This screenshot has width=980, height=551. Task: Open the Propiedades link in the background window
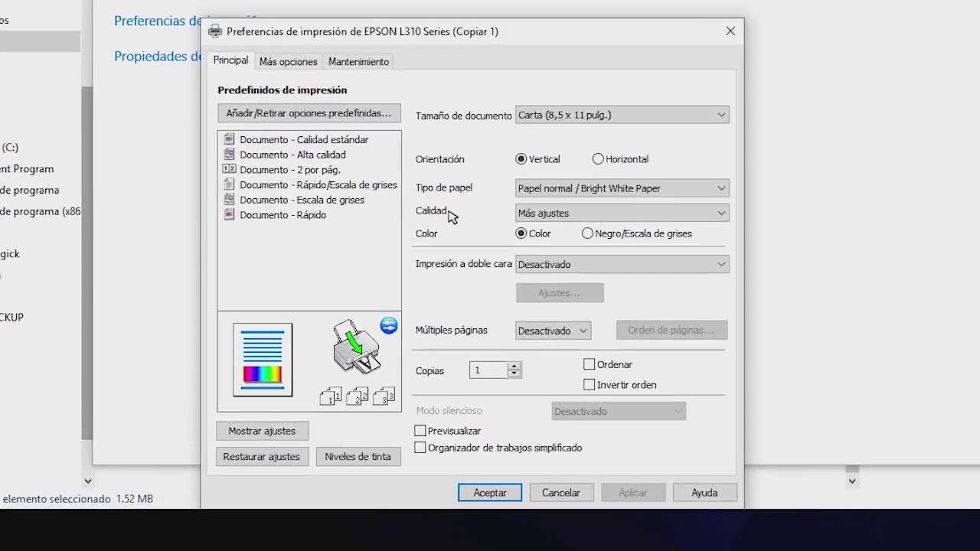tap(158, 56)
